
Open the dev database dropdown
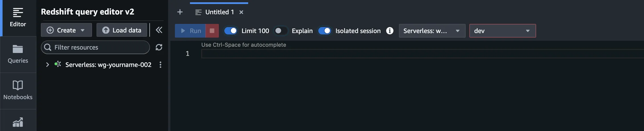click(x=502, y=31)
